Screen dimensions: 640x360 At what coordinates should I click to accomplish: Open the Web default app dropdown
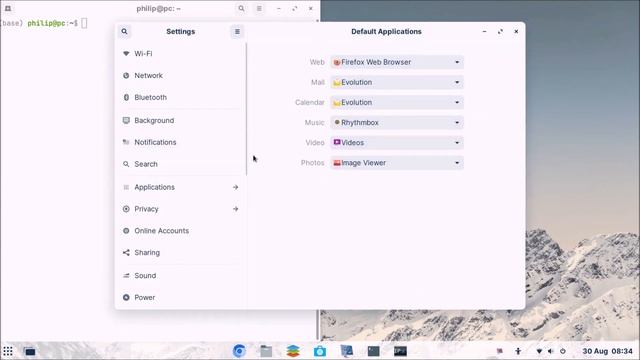397,62
